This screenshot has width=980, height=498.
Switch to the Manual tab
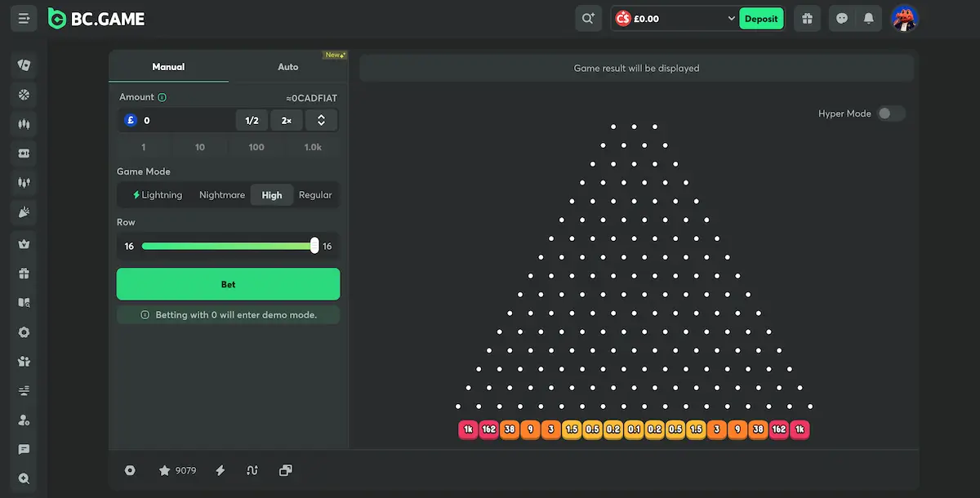(168, 67)
